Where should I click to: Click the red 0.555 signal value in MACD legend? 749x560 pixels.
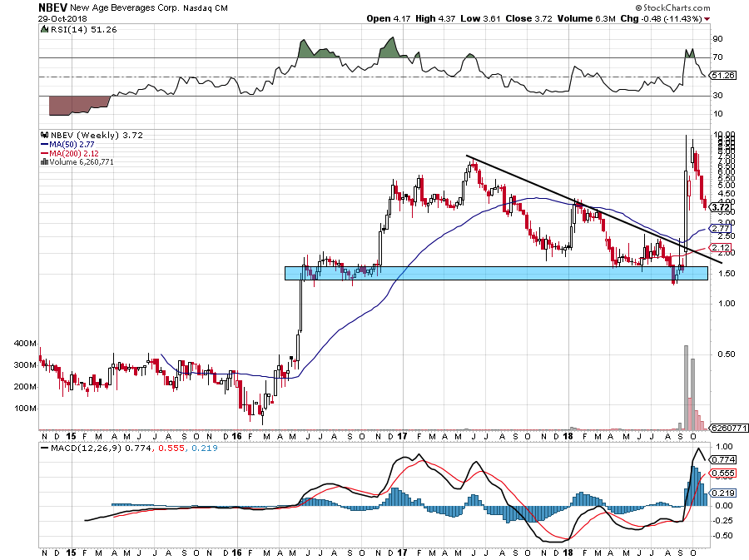pos(171,448)
